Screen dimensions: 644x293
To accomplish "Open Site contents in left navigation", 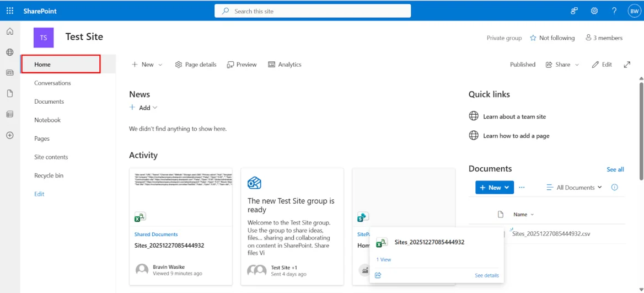I will (51, 157).
